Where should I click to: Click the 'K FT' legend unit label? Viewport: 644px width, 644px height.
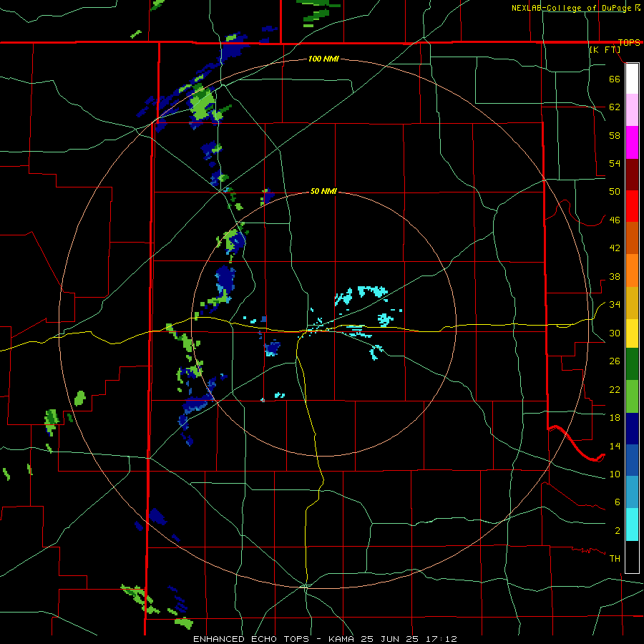605,49
